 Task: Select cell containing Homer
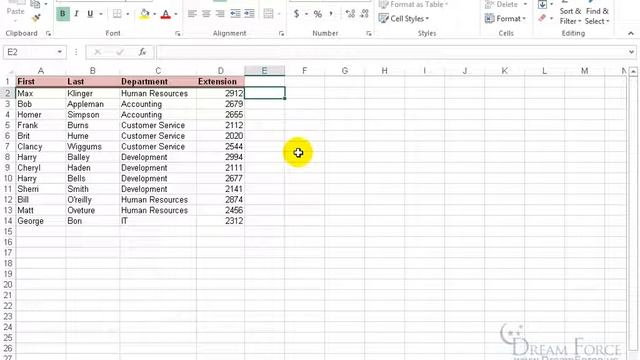(41, 115)
